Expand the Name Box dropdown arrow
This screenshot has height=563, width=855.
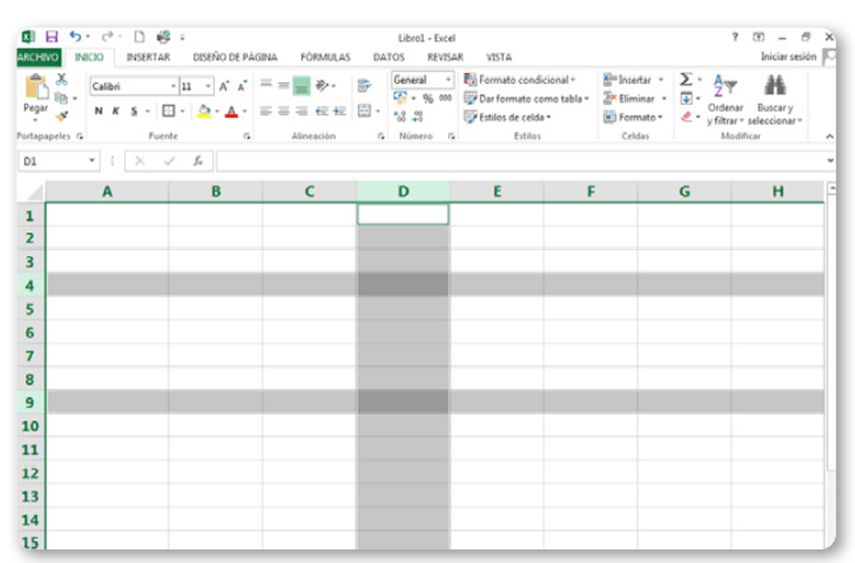click(93, 160)
